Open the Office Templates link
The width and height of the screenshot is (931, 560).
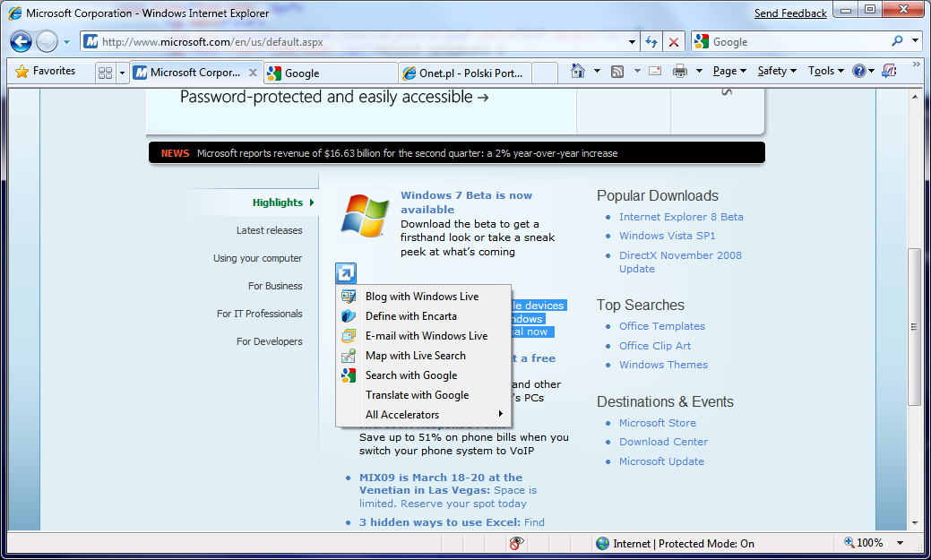click(662, 326)
